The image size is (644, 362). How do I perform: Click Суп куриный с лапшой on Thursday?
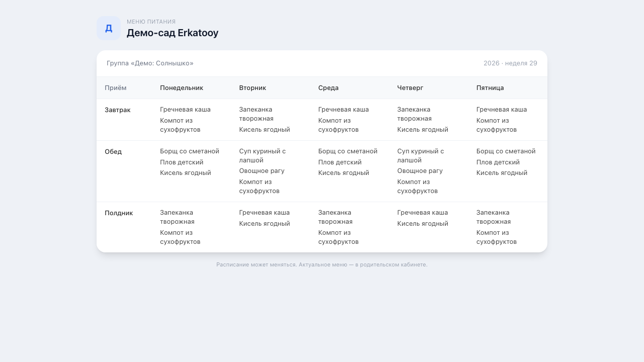(421, 156)
